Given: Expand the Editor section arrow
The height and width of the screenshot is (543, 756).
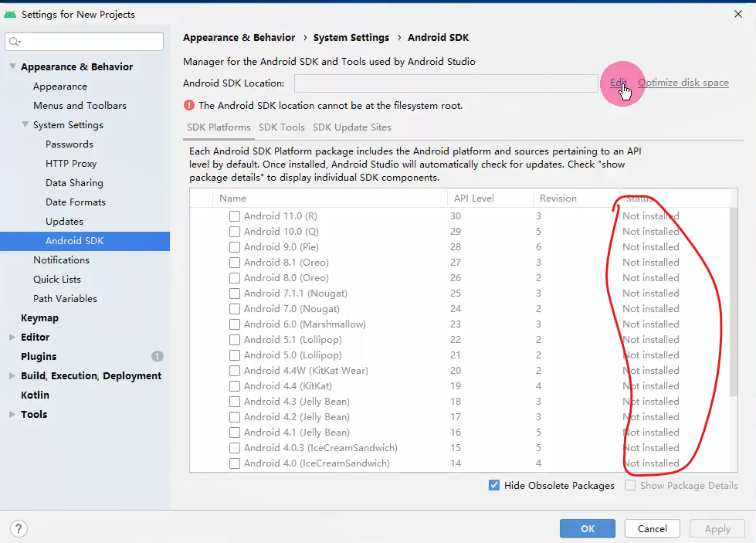Looking at the screenshot, I should (x=12, y=337).
